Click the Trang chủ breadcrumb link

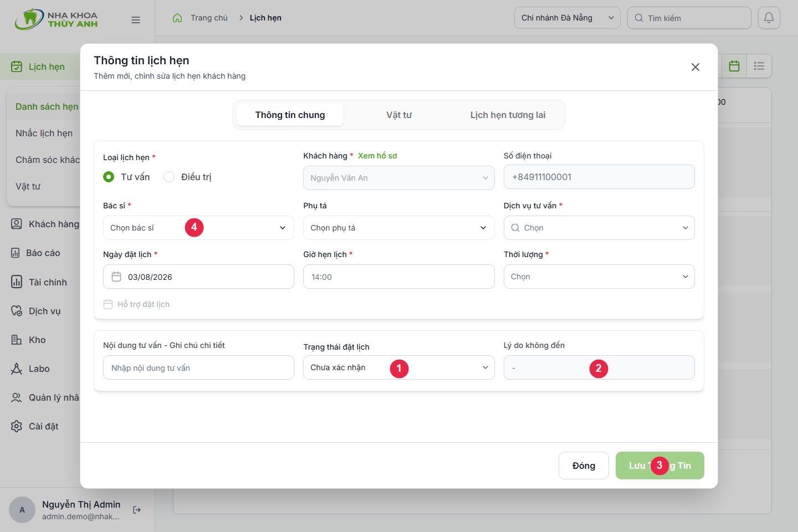[209, 18]
